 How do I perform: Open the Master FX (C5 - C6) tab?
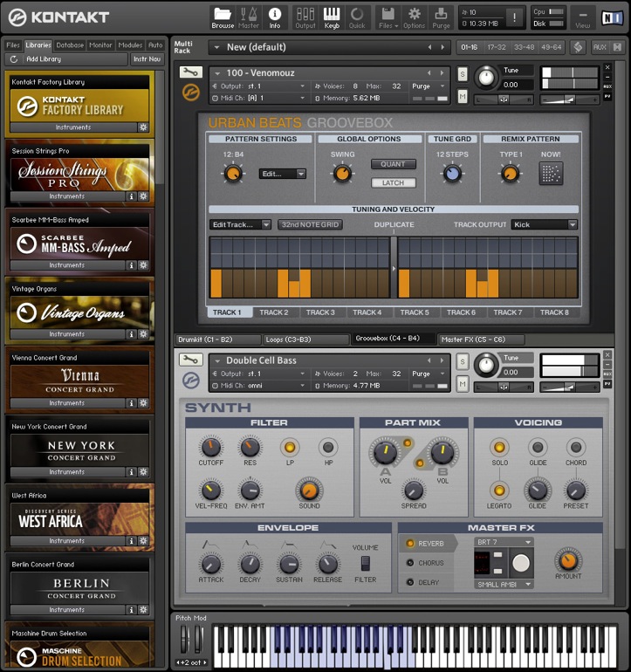[x=481, y=339]
